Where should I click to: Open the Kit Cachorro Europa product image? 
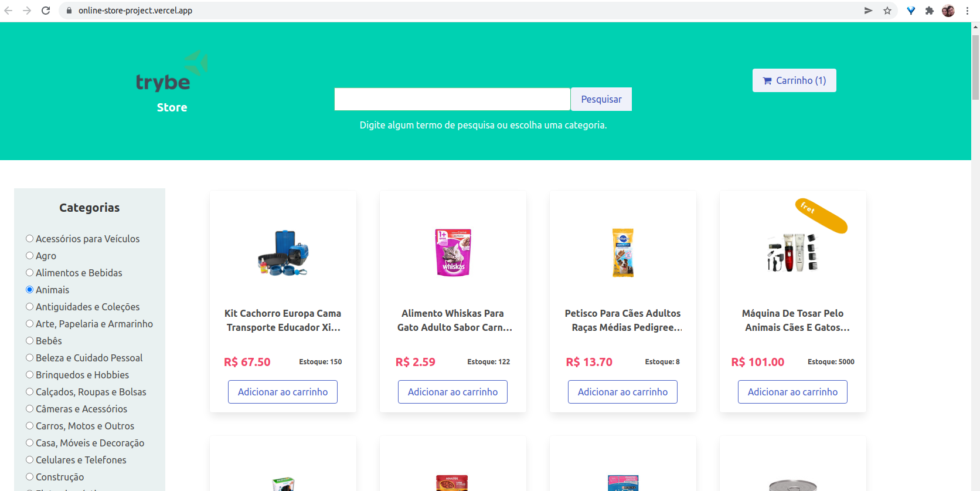click(283, 253)
